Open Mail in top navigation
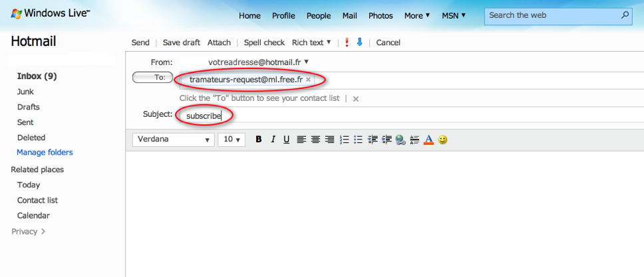Image resolution: width=644 pixels, height=277 pixels. pyautogui.click(x=349, y=15)
